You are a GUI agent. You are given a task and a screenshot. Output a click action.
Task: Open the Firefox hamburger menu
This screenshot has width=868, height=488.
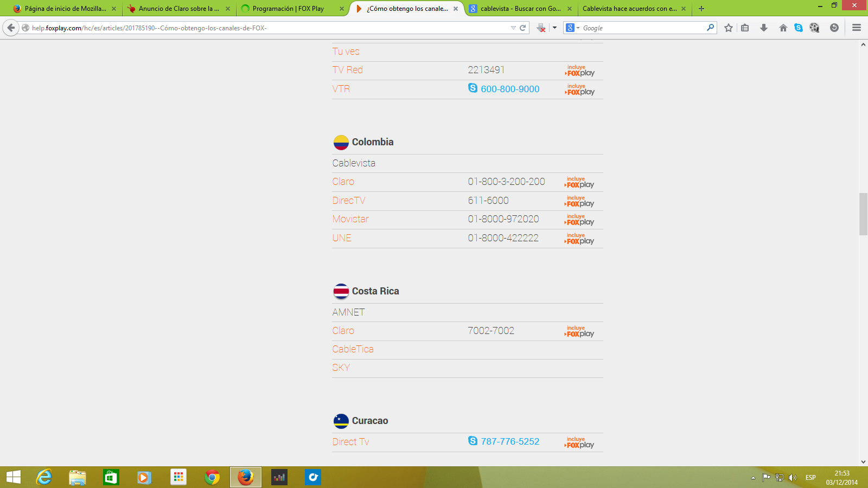pyautogui.click(x=857, y=28)
